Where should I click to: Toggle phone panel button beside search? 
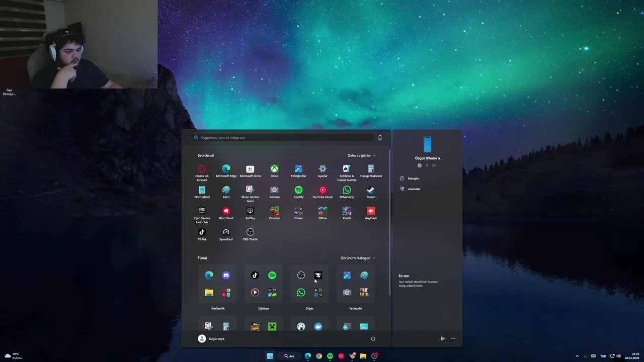click(x=380, y=137)
